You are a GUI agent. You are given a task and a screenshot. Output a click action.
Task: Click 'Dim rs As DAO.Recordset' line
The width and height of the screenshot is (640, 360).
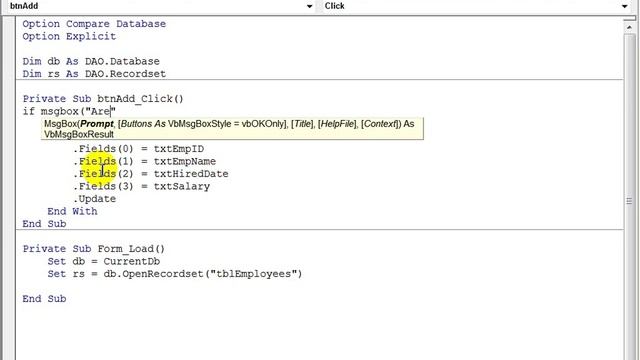pyautogui.click(x=94, y=74)
